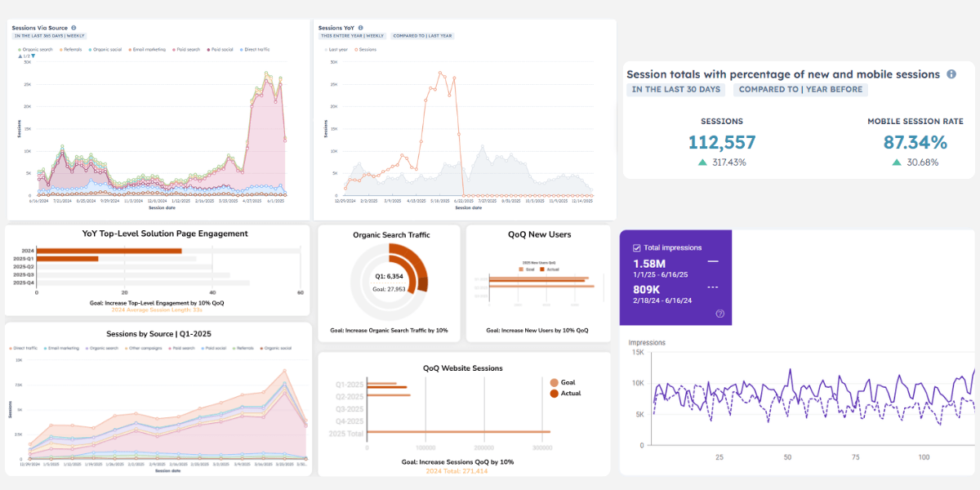Select the COMPARED TO LAST YEAR filter
Screen dimensions: 980x490
423,36
